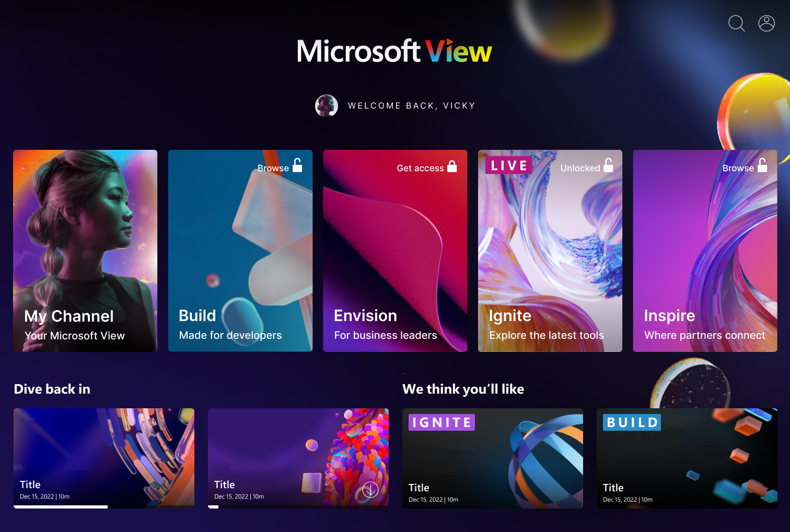Click progress bar on first video
This screenshot has height=532, width=790.
point(104,506)
